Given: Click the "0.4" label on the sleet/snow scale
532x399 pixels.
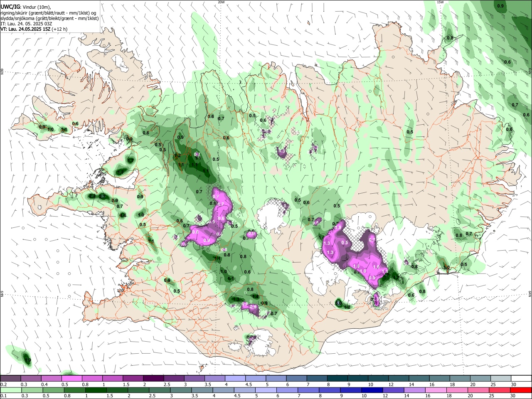Looking at the screenshot, I should point(44,384).
